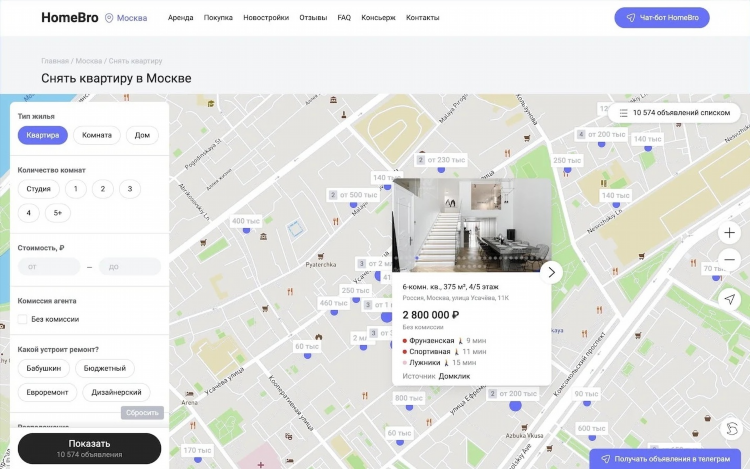The image size is (750, 469).
Task: Click the '460 тыс' map marker
Action: tap(333, 303)
